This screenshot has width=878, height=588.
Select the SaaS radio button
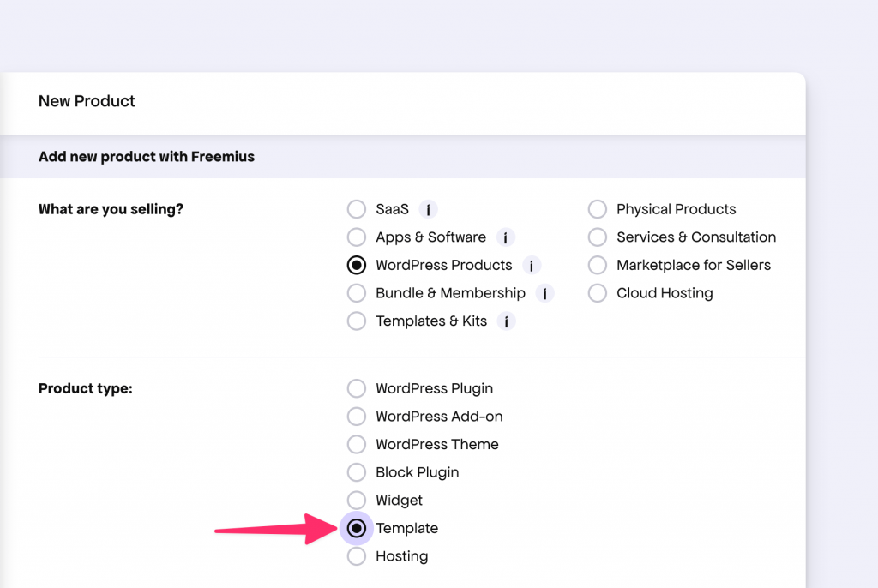click(357, 209)
